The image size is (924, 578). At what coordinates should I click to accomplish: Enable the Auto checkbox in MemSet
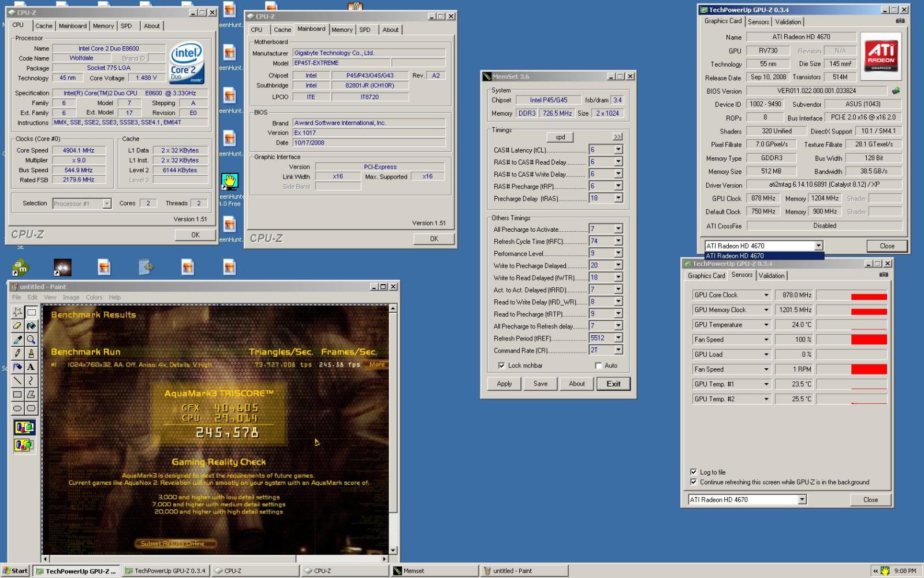tap(598, 365)
